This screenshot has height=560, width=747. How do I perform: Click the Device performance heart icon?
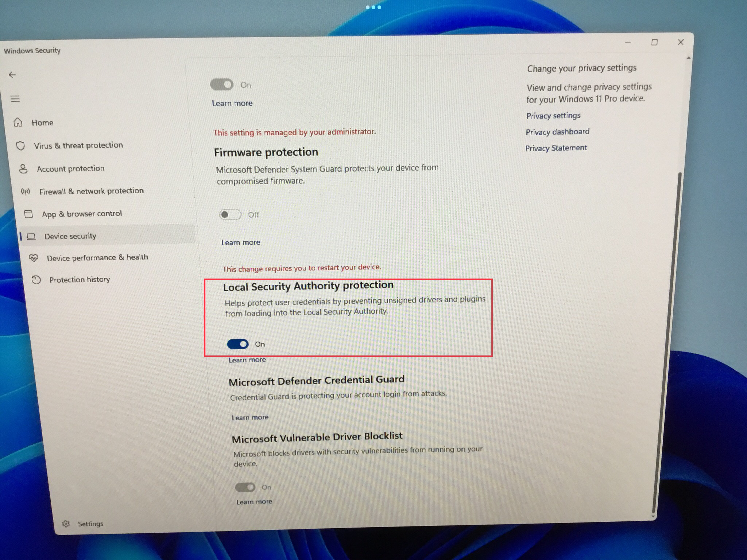click(x=34, y=258)
